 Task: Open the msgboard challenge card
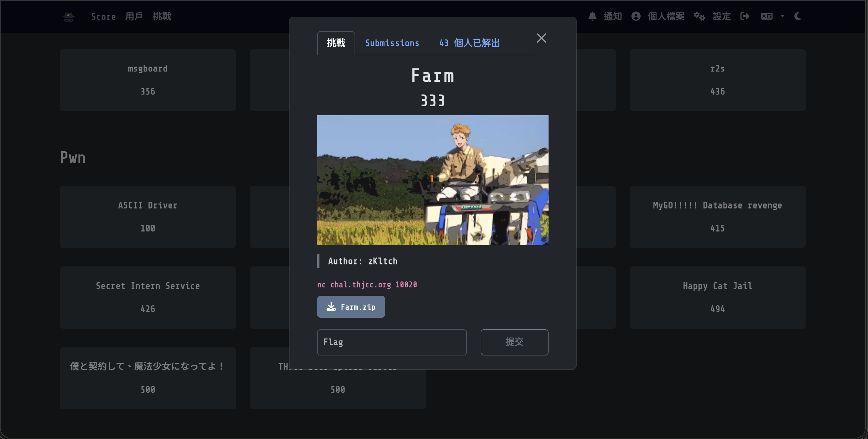click(x=148, y=80)
